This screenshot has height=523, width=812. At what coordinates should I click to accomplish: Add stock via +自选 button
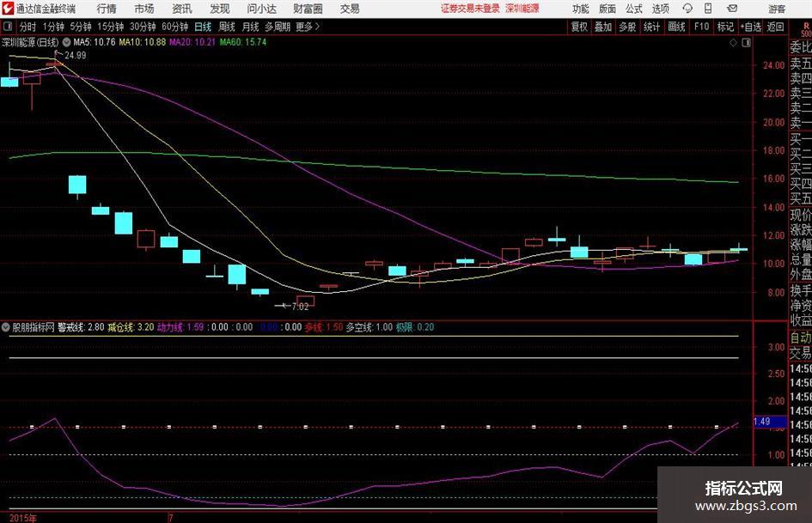(751, 27)
